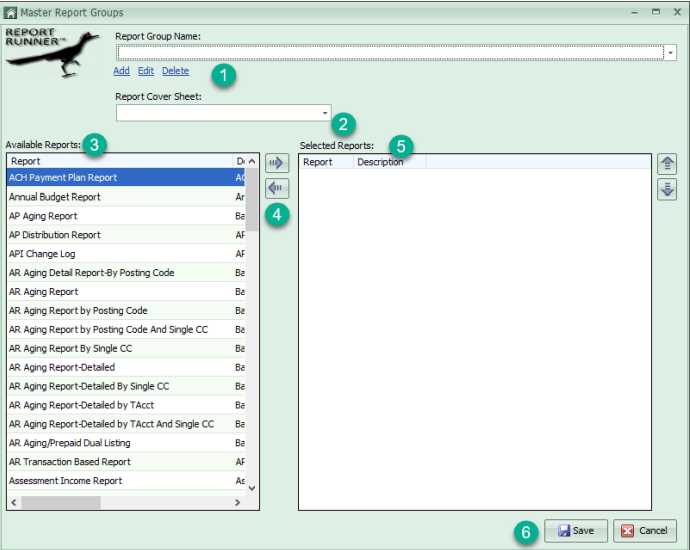
Task: Select AP Aging Report row
Action: 126,216
